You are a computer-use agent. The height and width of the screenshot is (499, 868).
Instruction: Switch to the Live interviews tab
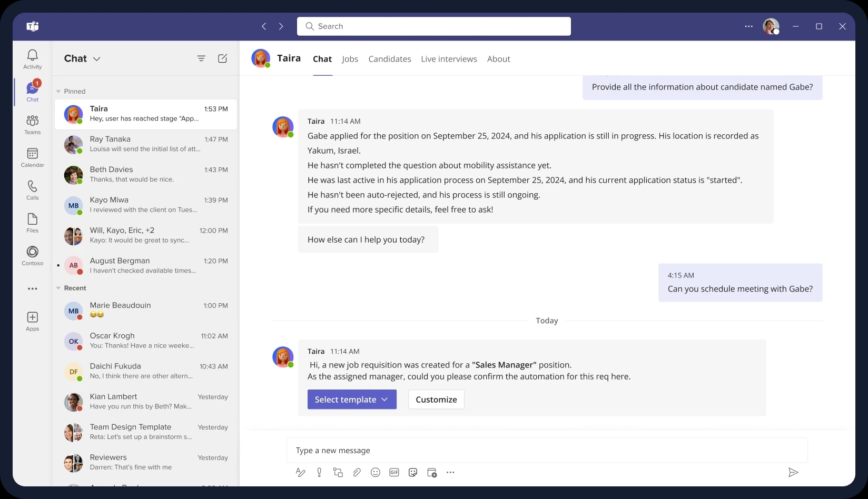point(449,59)
